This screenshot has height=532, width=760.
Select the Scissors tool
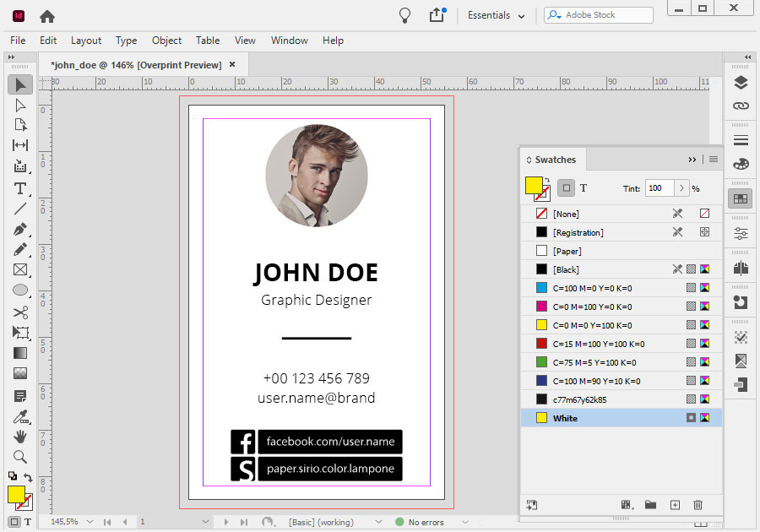tap(20, 312)
